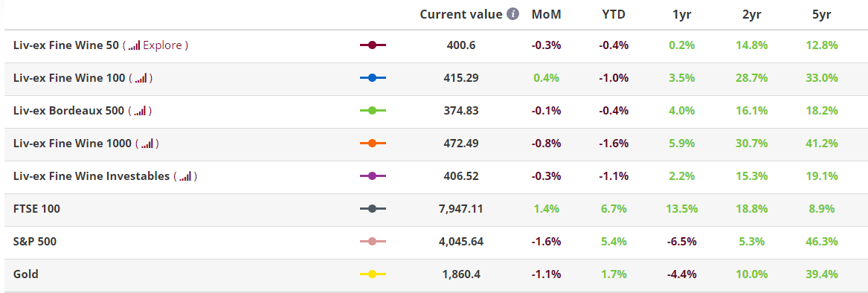Select the MoM column header
This screenshot has height=293, width=868.
pyautogui.click(x=547, y=14)
